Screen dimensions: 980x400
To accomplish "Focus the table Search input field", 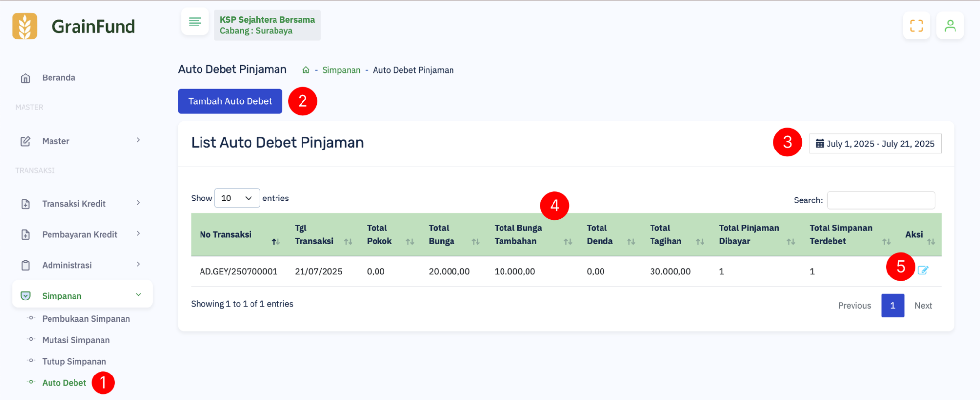I will point(880,200).
